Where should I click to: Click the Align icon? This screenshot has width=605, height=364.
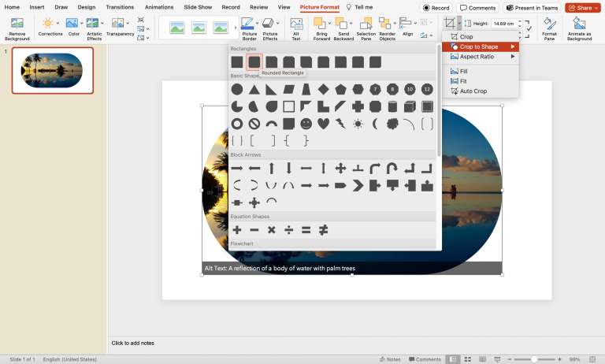pyautogui.click(x=405, y=24)
